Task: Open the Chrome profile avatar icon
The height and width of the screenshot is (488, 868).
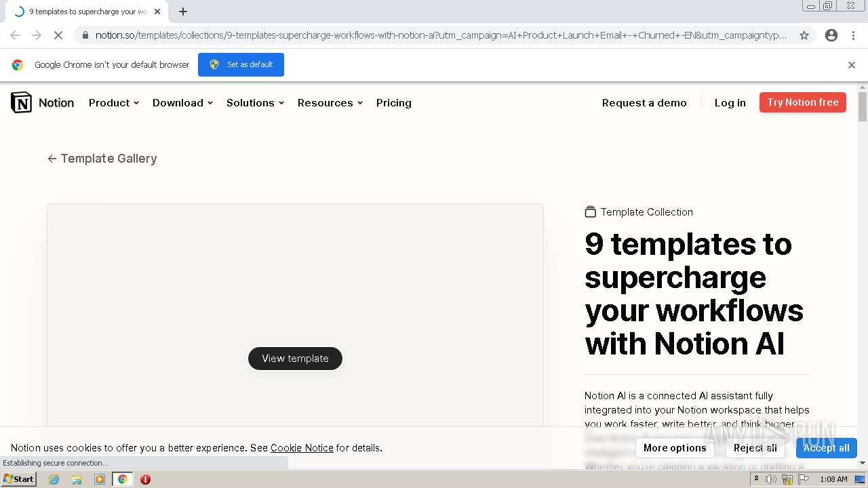Action: click(x=831, y=35)
